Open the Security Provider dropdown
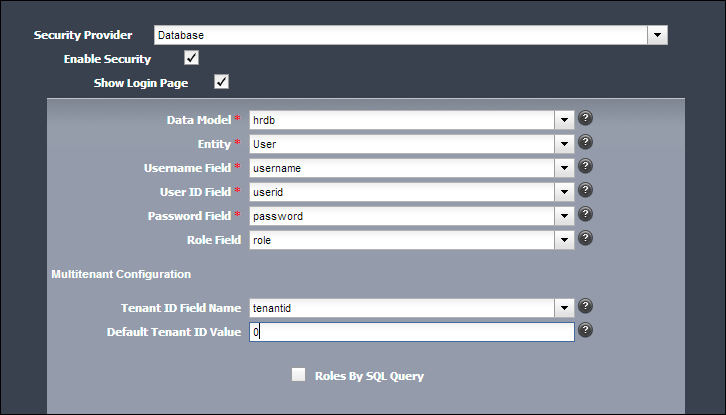 tap(657, 35)
